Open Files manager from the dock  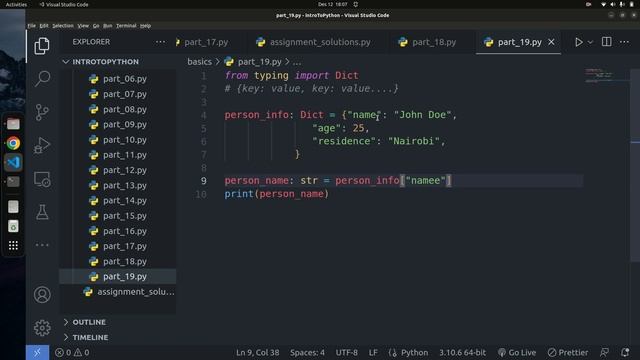click(x=13, y=124)
